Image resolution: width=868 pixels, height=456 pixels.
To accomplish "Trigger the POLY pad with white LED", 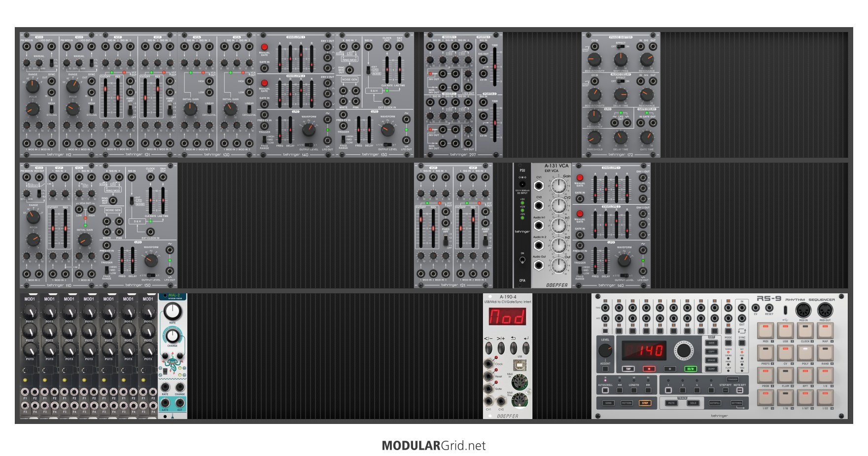I will (x=805, y=353).
